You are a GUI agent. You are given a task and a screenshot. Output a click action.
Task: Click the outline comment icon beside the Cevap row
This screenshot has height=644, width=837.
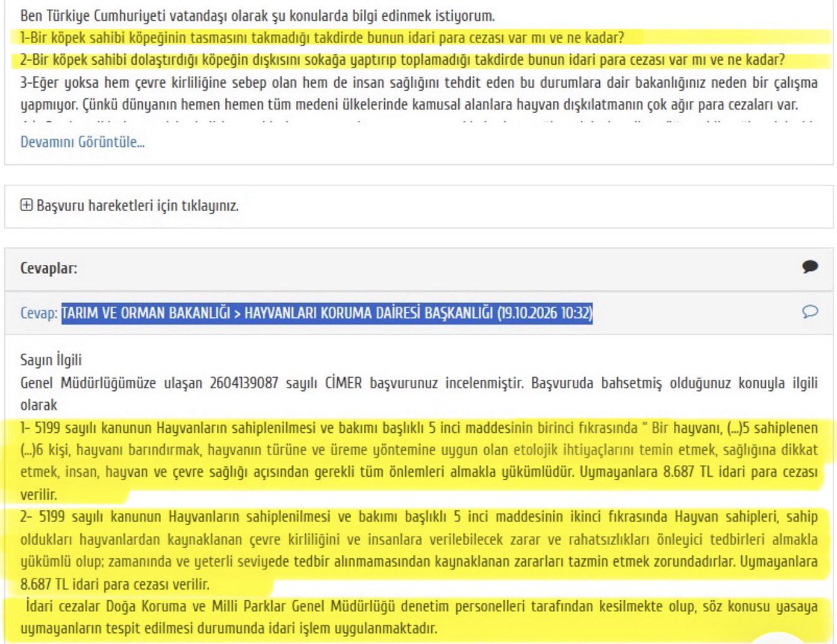pos(810,312)
